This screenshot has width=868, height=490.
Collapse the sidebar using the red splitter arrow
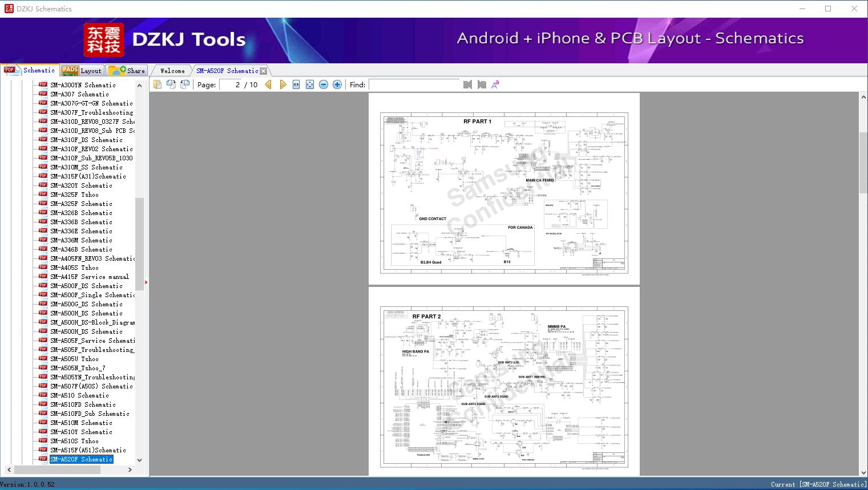pos(146,282)
